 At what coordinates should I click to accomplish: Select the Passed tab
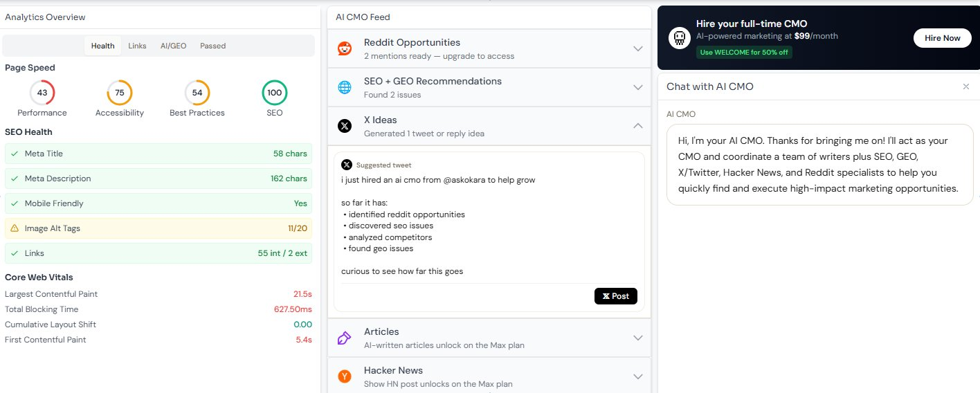213,46
